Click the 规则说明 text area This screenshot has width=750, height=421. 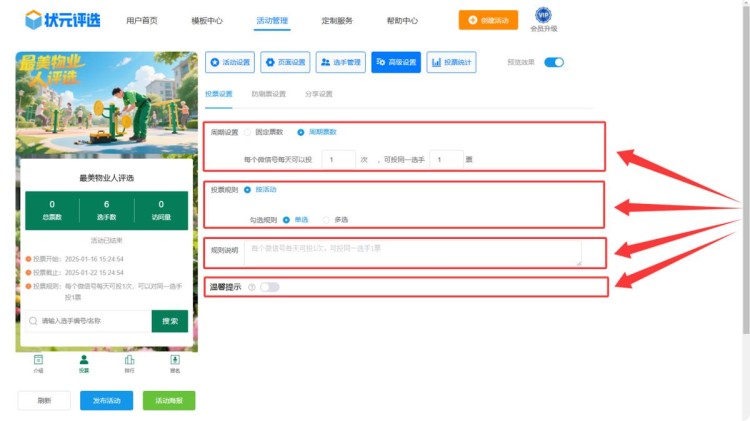(412, 253)
